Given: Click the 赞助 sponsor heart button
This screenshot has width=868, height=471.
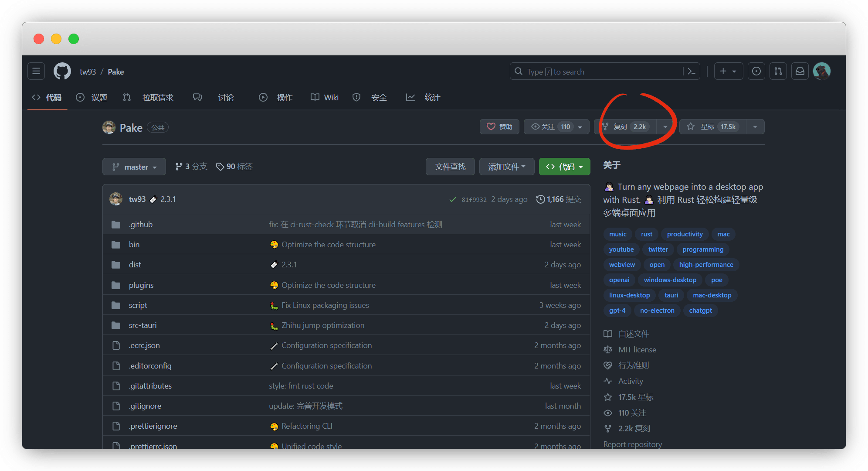Looking at the screenshot, I should 499,127.
